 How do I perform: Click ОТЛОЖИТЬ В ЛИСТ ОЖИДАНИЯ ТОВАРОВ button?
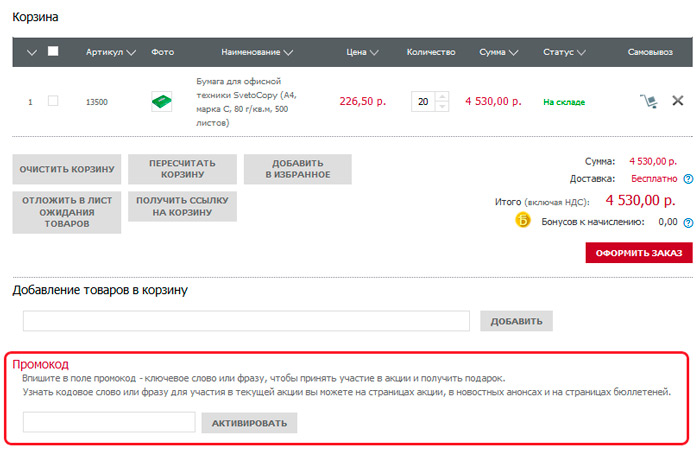67,213
